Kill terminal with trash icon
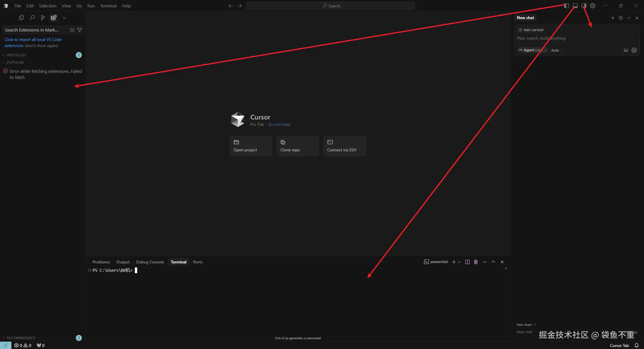The height and width of the screenshot is (349, 644). 476,262
